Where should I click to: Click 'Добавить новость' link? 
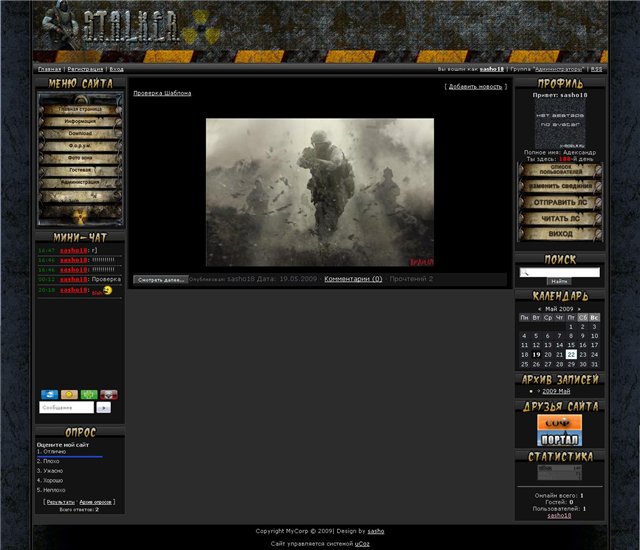[x=475, y=87]
